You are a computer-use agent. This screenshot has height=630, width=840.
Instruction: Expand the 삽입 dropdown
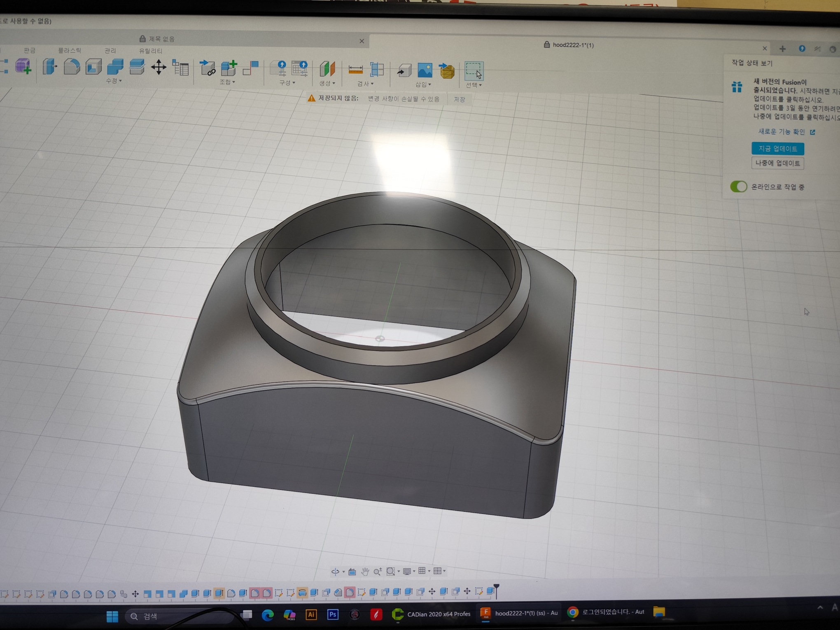click(x=423, y=84)
